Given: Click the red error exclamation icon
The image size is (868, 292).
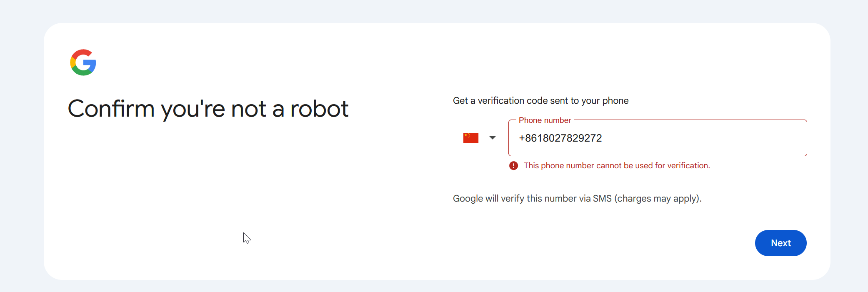Looking at the screenshot, I should pyautogui.click(x=513, y=166).
